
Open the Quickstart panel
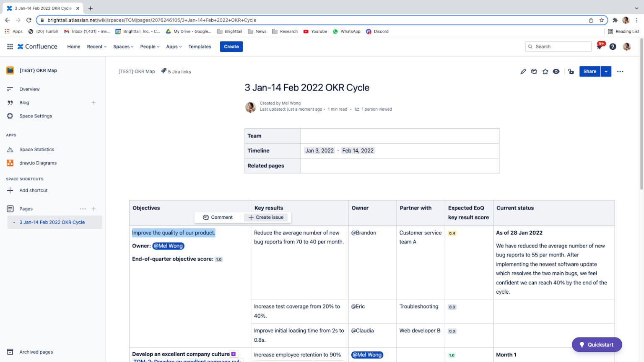click(597, 344)
